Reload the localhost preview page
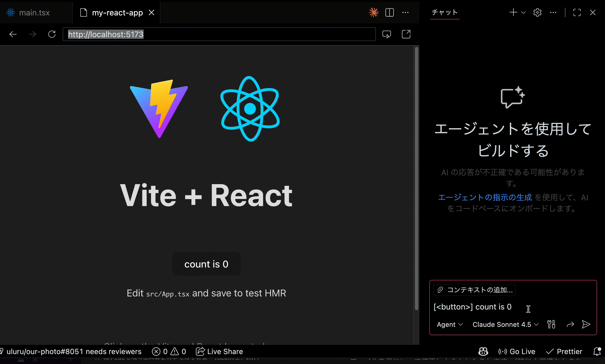The width and height of the screenshot is (605, 364). tap(52, 34)
